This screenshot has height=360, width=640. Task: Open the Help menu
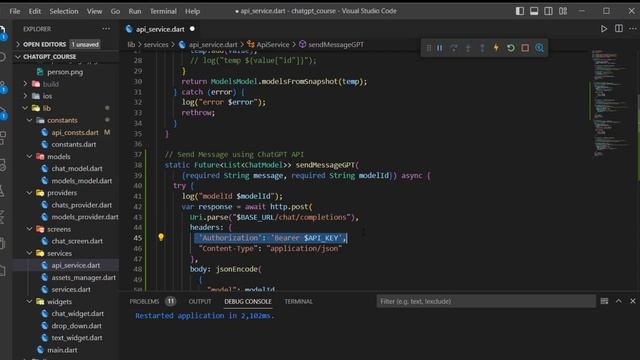(x=192, y=11)
